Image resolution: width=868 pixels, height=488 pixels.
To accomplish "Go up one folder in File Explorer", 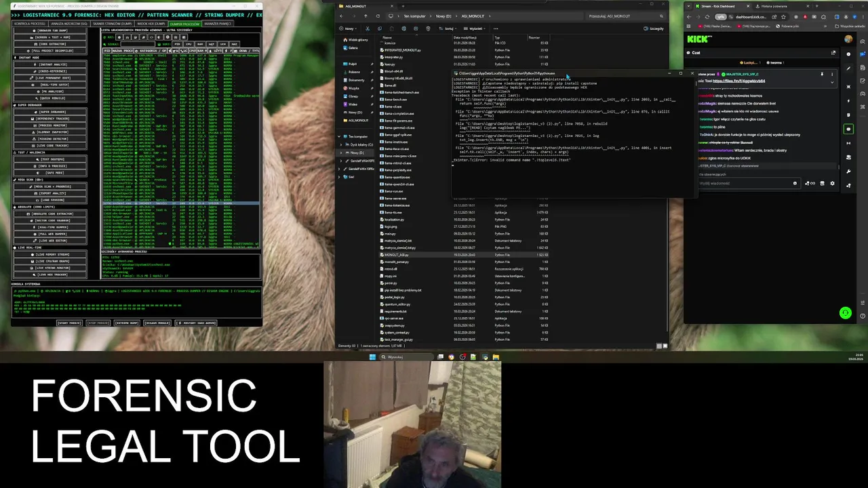I will (366, 16).
